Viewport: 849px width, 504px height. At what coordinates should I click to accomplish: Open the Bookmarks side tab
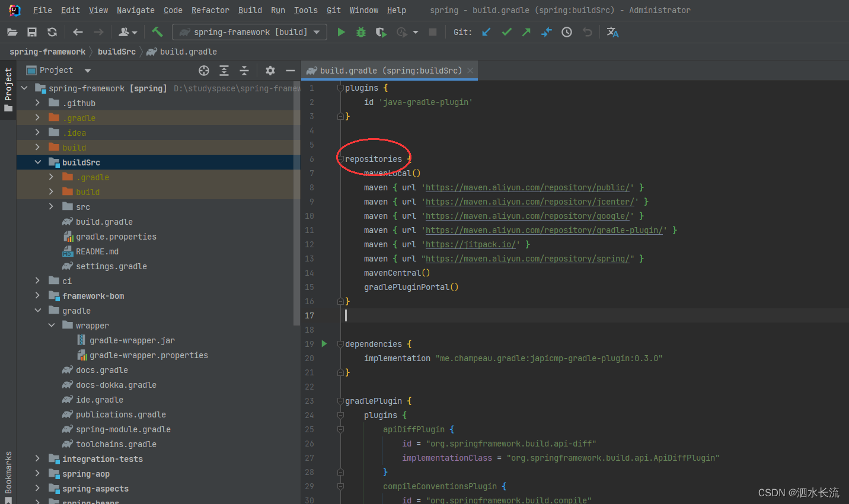pos(8,477)
